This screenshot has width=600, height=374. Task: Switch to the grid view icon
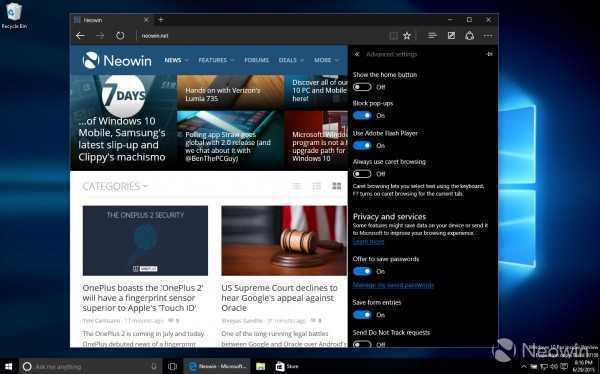pos(337,186)
